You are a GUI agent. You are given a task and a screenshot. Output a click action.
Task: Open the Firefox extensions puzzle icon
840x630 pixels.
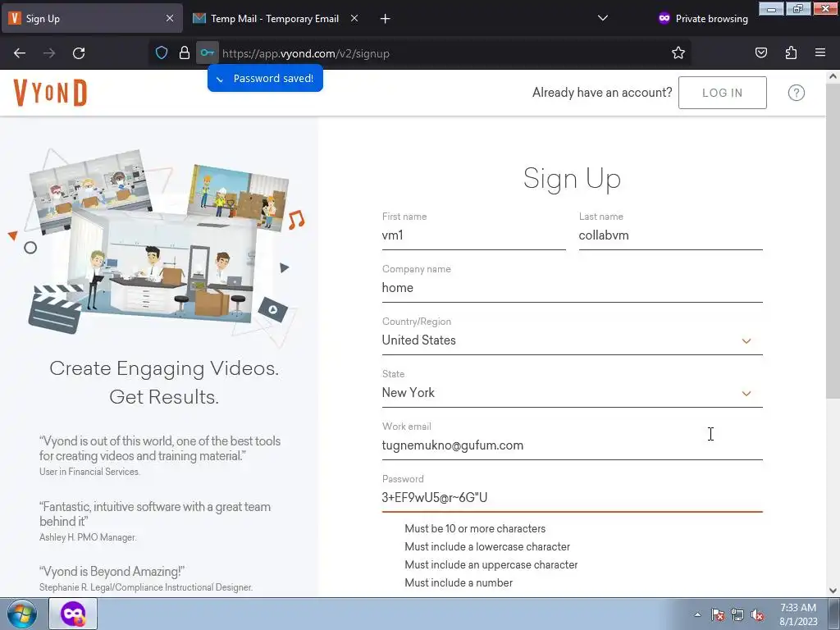791,52
